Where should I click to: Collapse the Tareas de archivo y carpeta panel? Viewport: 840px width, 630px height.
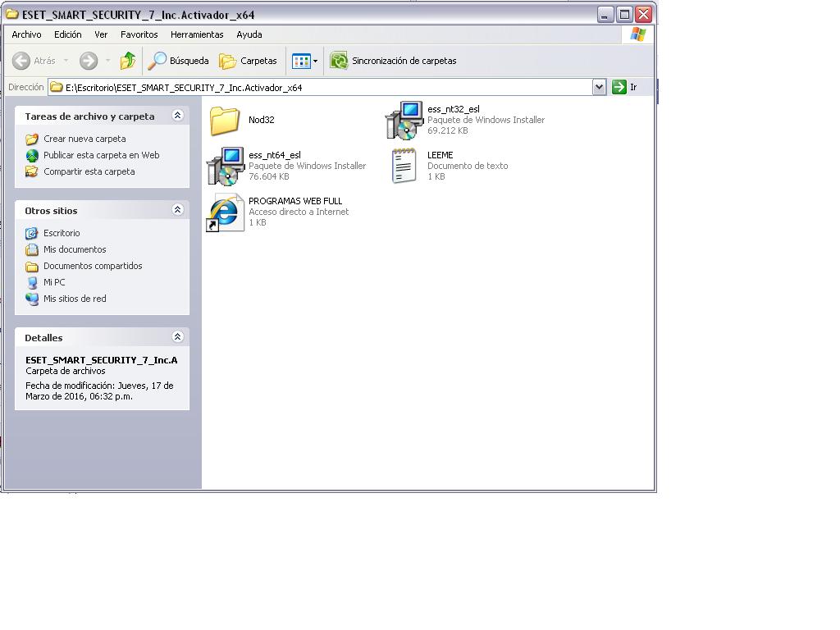[x=178, y=115]
